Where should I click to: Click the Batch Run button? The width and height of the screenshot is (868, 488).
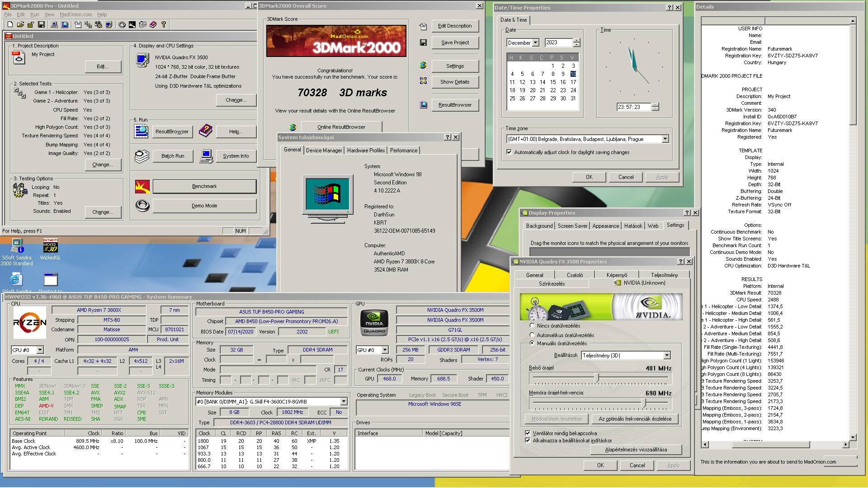coord(173,156)
